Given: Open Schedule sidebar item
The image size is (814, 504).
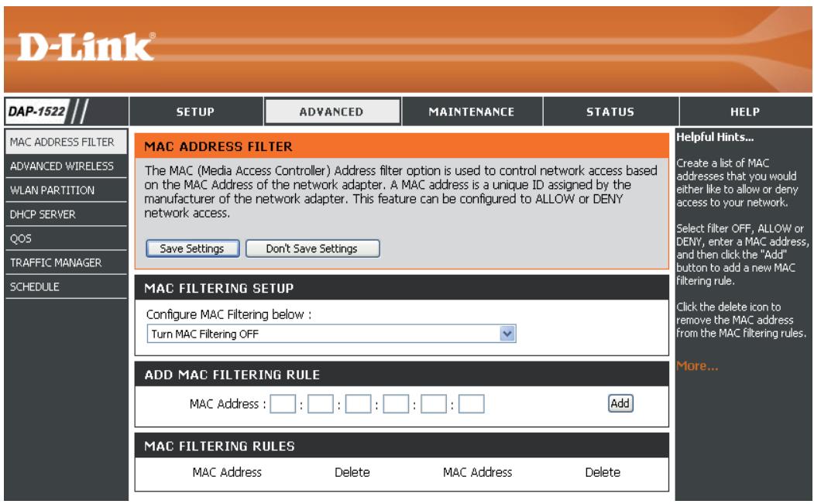Looking at the screenshot, I should 65,286.
